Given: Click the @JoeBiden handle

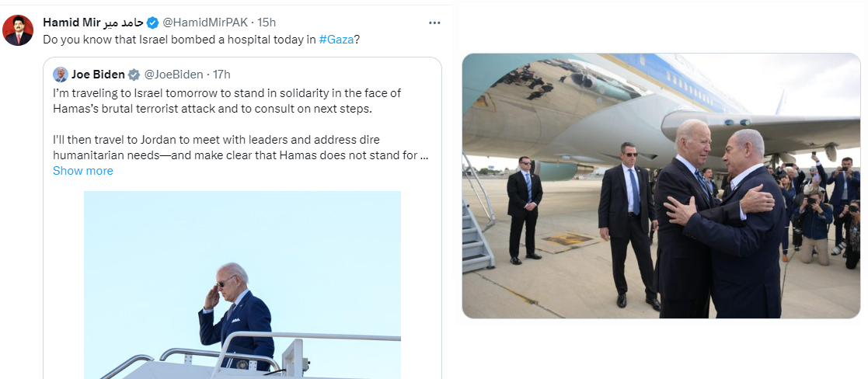Looking at the screenshot, I should point(174,75).
